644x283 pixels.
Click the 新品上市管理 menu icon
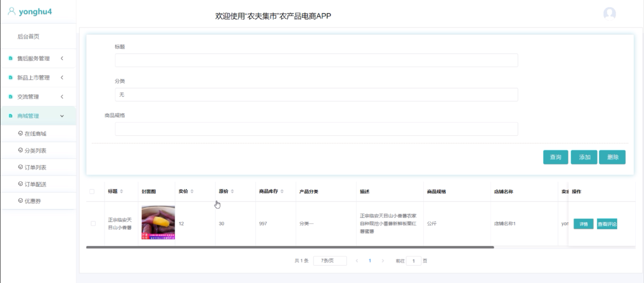(x=10, y=77)
